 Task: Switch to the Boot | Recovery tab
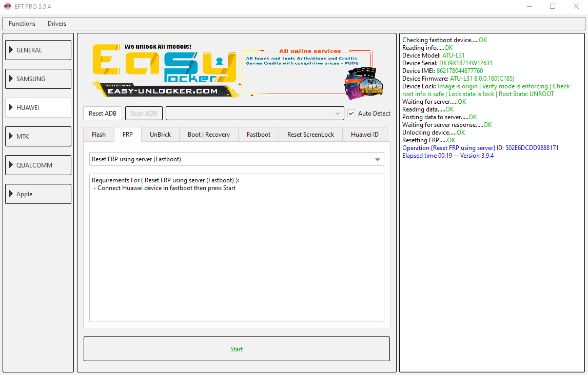pyautogui.click(x=209, y=135)
